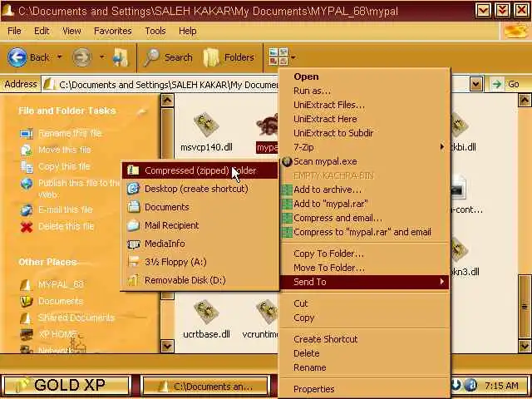
Task: Open the File menu
Action: tap(14, 31)
